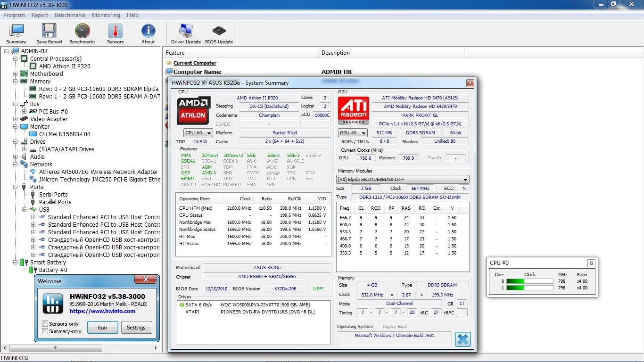Collapse the Memory tree node

point(16,82)
